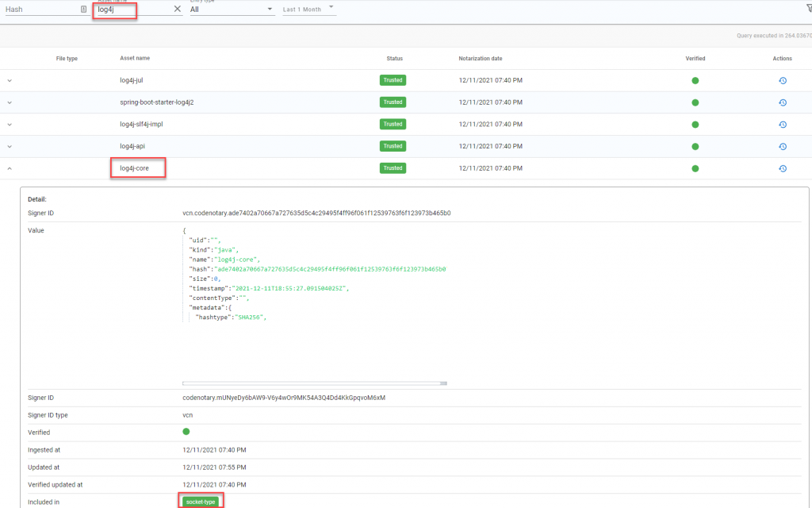Click the Trusted badge for spring-boot-starter-log4j2
The image size is (812, 508).
[x=393, y=102]
